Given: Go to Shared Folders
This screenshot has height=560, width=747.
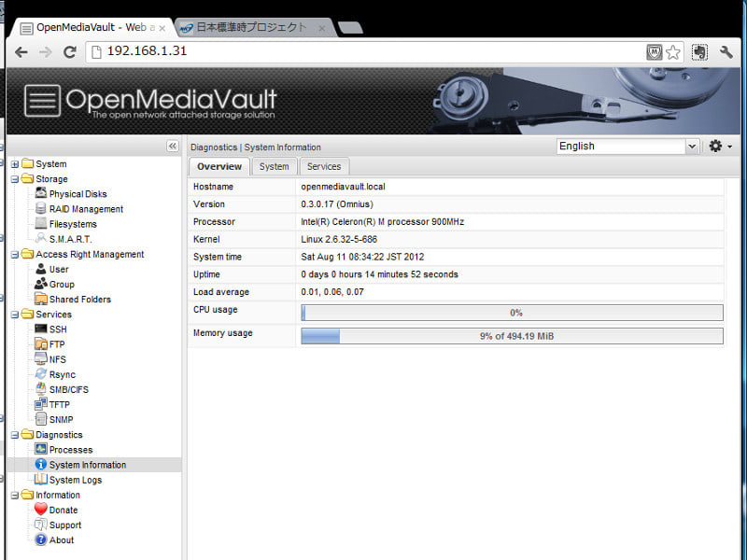Looking at the screenshot, I should (x=80, y=300).
